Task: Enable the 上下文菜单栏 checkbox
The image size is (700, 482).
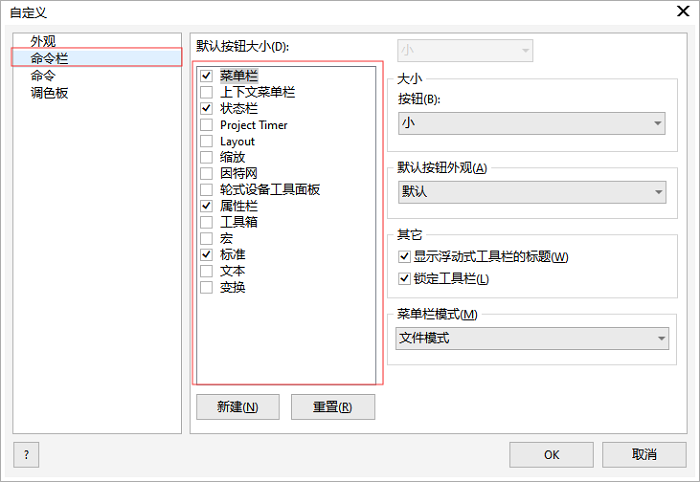Action: coord(206,92)
